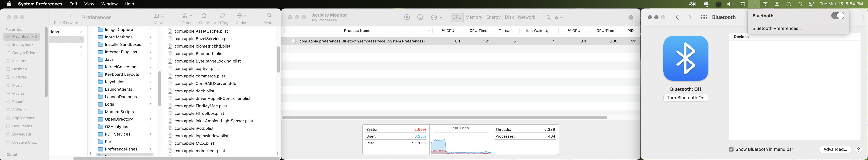Open the Help menu
Viewport: 868px width, 160px height.
pyautogui.click(x=129, y=4)
